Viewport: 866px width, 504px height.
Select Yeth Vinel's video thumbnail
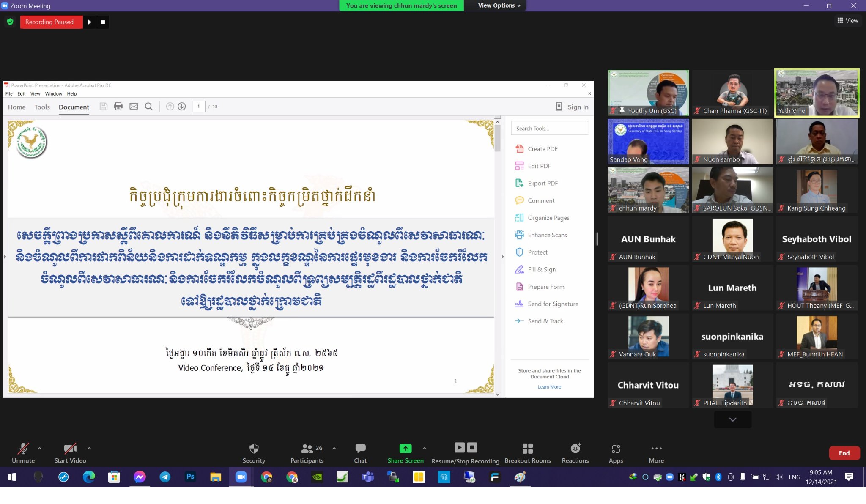(x=817, y=93)
